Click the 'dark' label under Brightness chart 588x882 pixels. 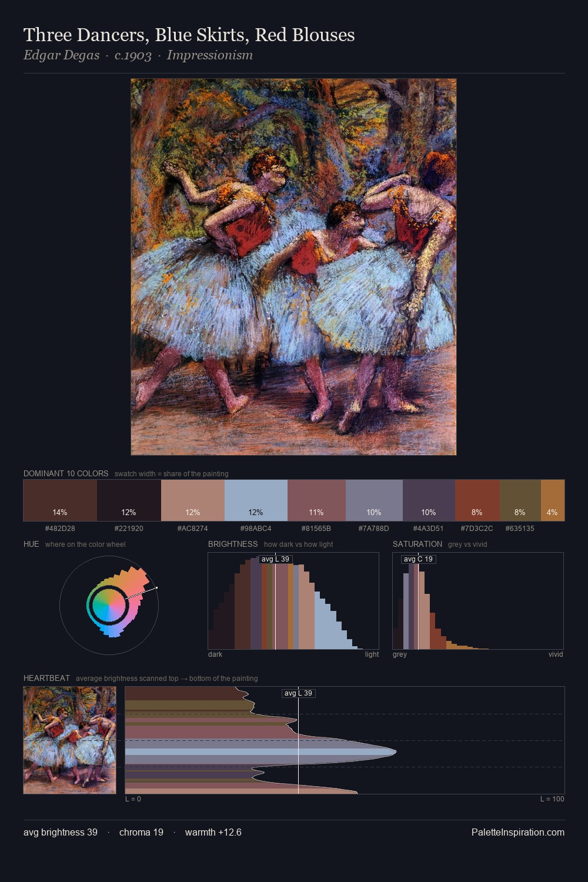[215, 654]
